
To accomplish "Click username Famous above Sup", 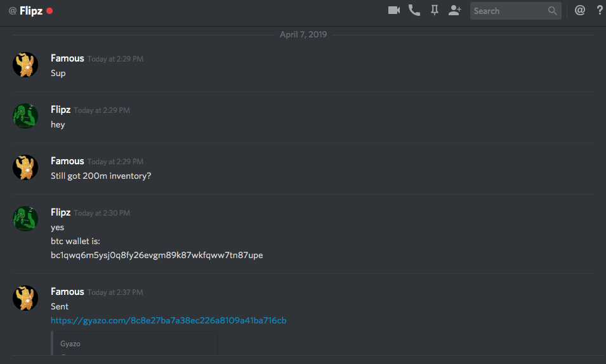I will click(67, 58).
